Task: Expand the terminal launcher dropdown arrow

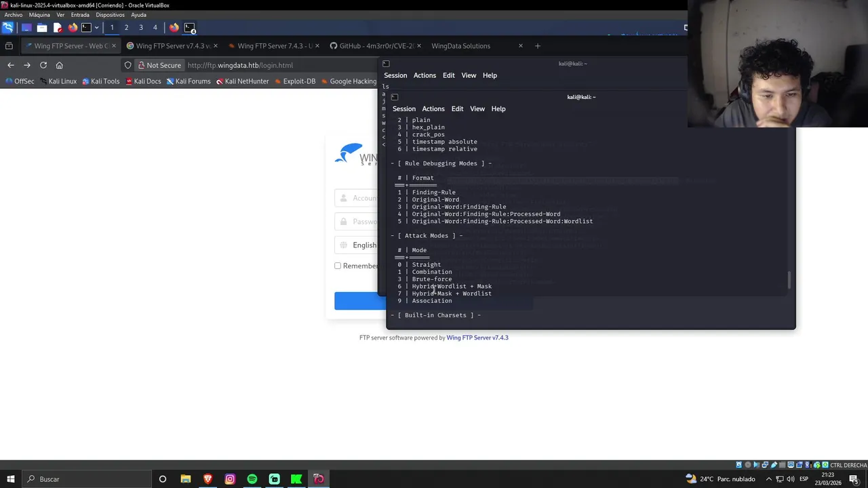Action: coord(96,28)
